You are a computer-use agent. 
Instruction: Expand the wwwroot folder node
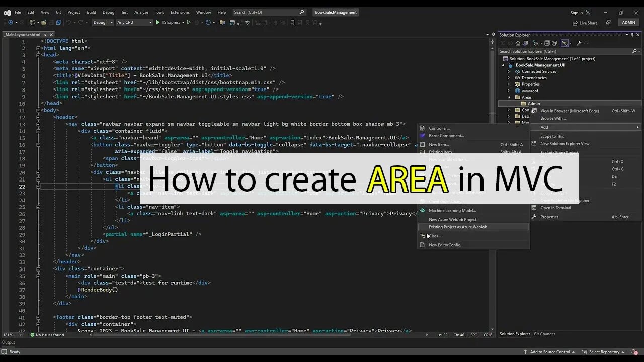tap(508, 90)
